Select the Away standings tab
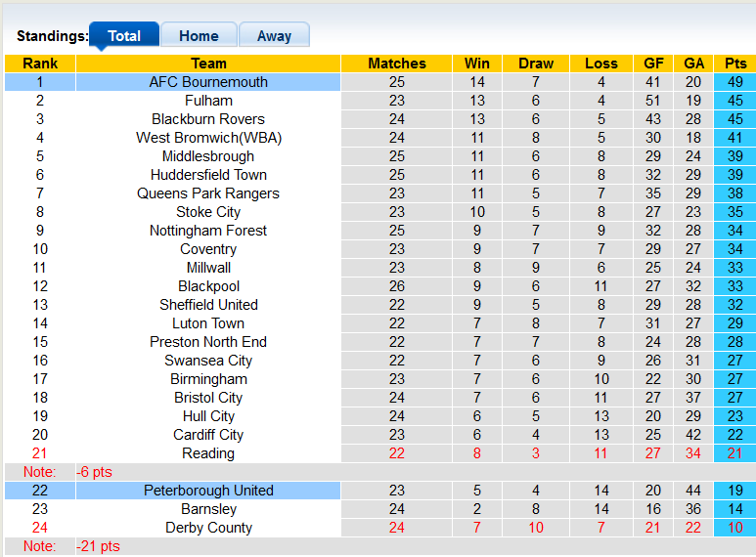The height and width of the screenshot is (557, 756). (274, 35)
